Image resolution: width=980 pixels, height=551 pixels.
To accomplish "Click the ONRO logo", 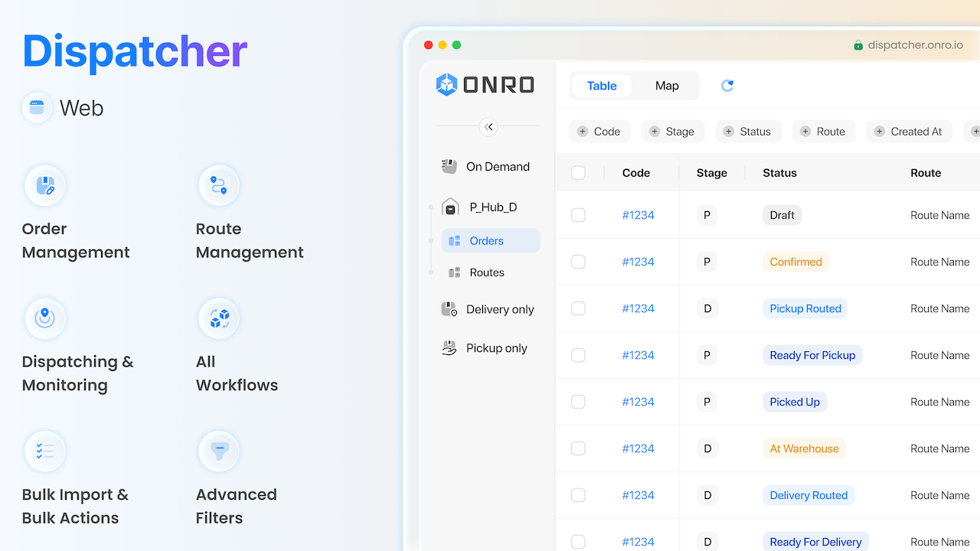I will coord(485,84).
